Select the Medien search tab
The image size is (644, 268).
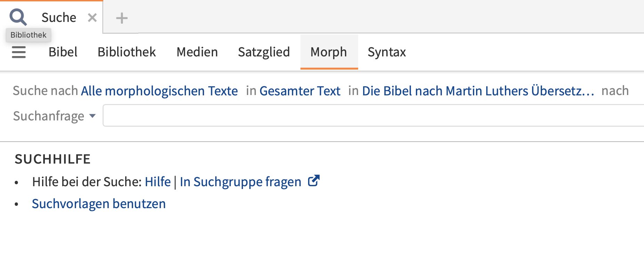197,52
